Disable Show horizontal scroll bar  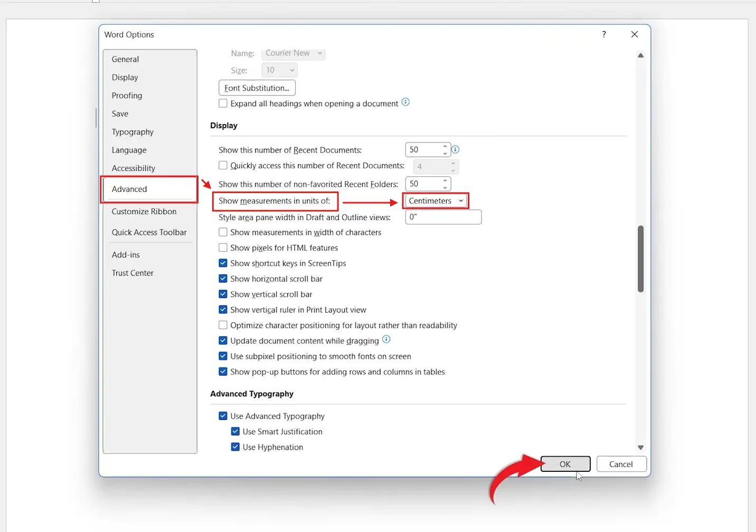click(x=223, y=279)
